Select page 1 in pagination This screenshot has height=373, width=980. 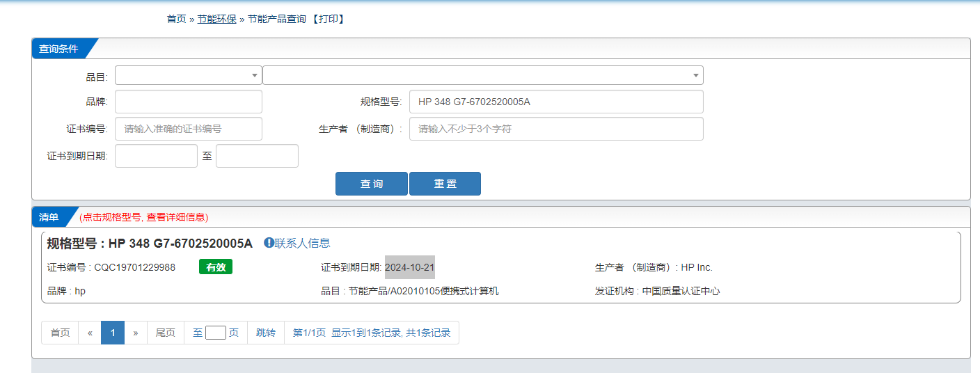click(x=113, y=333)
